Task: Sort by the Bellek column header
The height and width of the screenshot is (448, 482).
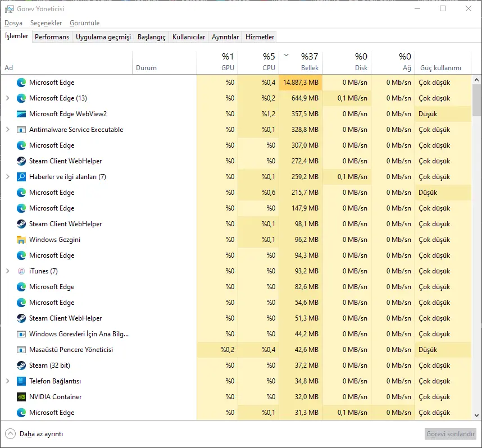Action: pyautogui.click(x=301, y=62)
